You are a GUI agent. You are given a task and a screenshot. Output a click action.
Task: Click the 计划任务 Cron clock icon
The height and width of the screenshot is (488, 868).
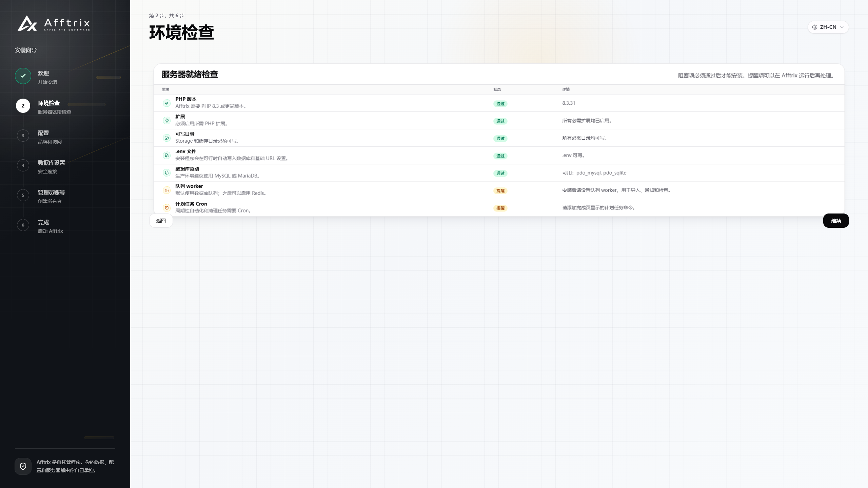coord(166,208)
